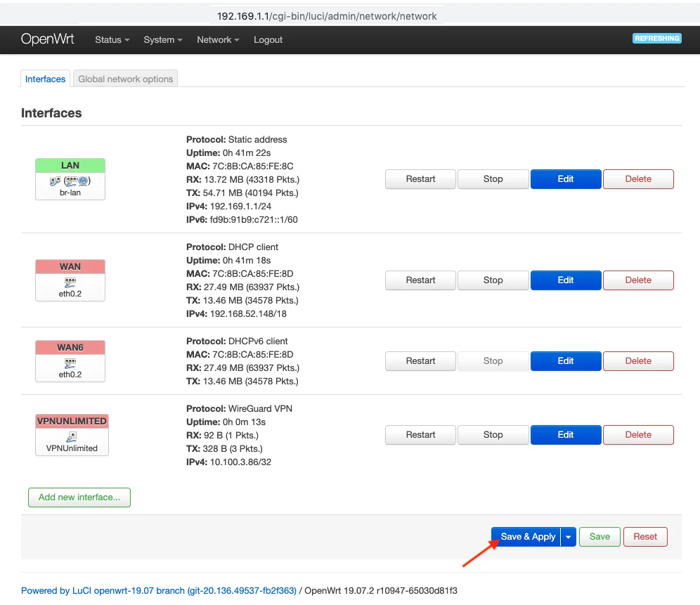Image resolution: width=700 pixels, height=605 pixels.
Task: Open the LuCI openwrt-19.07 branch link
Action: tap(159, 591)
